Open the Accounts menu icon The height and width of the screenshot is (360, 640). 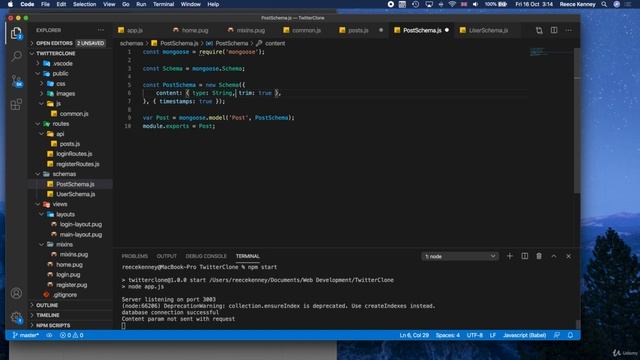pyautogui.click(x=16, y=293)
